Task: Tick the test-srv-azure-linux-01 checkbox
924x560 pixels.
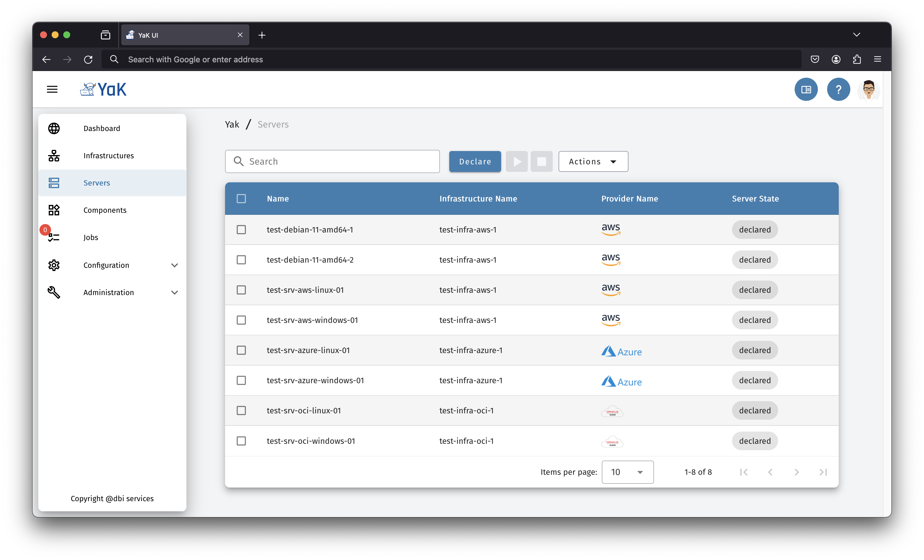Action: pyautogui.click(x=241, y=350)
